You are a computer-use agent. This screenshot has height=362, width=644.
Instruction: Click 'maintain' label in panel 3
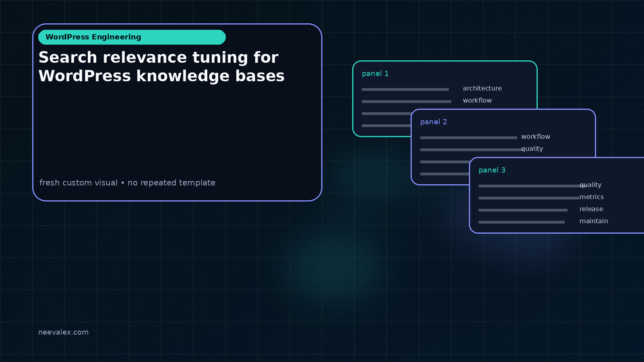click(594, 221)
